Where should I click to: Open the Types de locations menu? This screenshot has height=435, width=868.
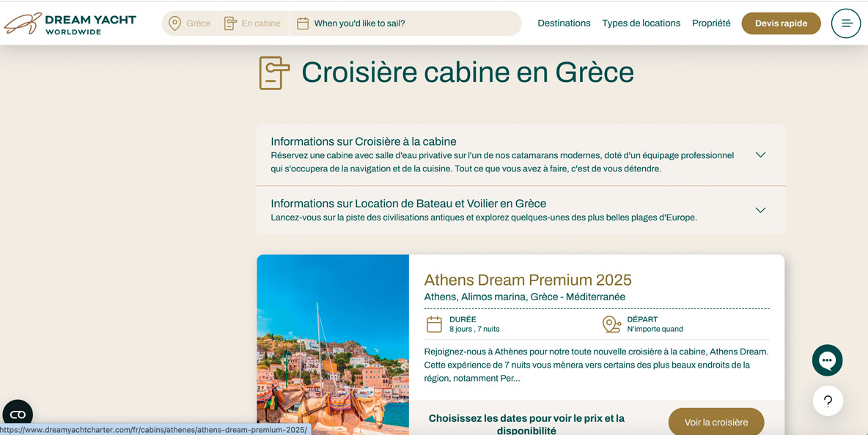point(641,23)
